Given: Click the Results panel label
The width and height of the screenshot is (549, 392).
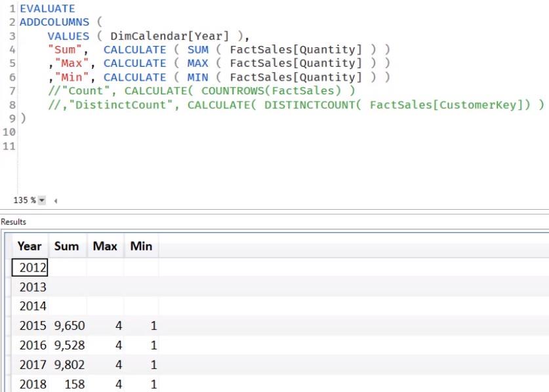Looking at the screenshot, I should pyautogui.click(x=13, y=222).
